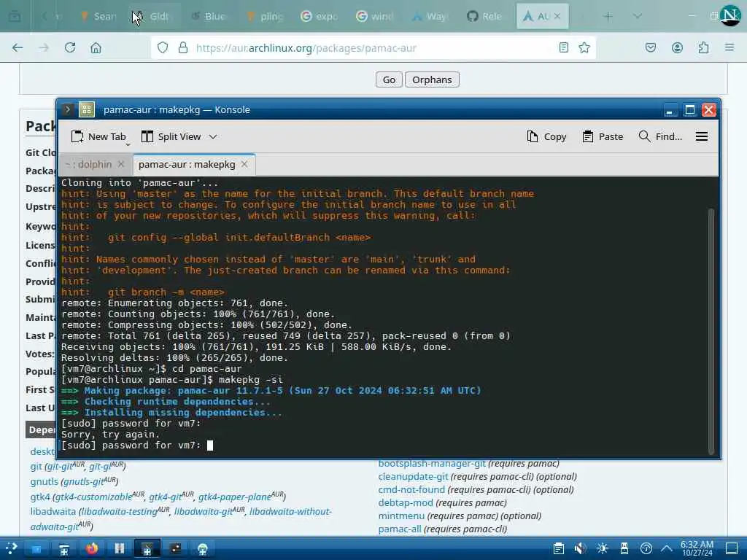747x560 pixels.
Task: Click Split View in Konsole toolbar
Action: tap(171, 136)
